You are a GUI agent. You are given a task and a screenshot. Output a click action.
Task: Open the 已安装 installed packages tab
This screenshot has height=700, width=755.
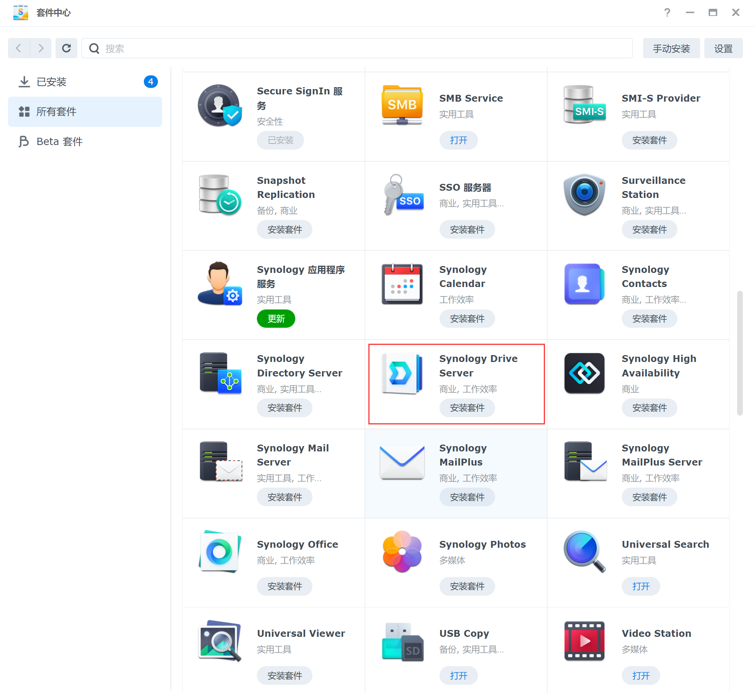click(x=51, y=82)
